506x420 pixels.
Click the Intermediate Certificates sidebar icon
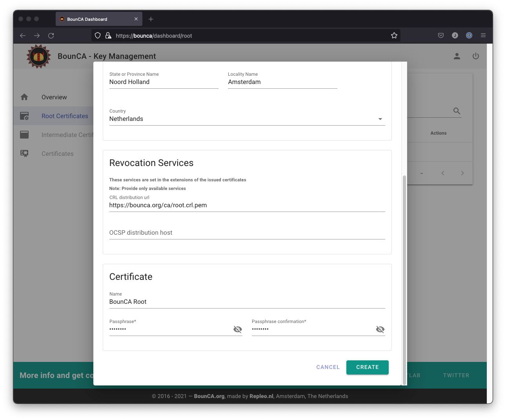click(x=24, y=135)
